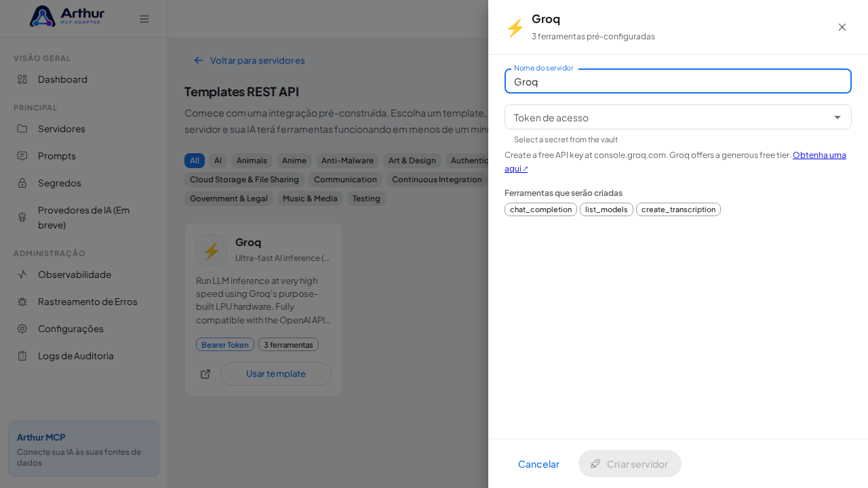
Task: Click the Criar servidor button
Action: coord(630,464)
